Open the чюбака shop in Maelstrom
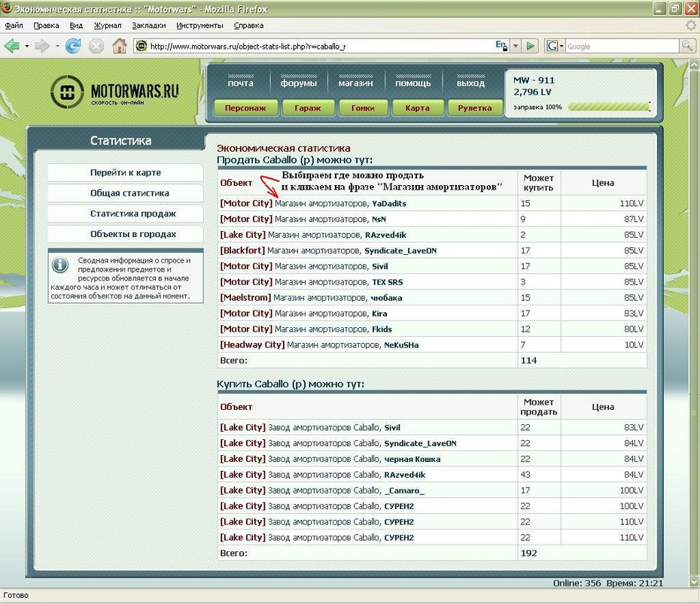The width and height of the screenshot is (700, 604). coord(321,298)
